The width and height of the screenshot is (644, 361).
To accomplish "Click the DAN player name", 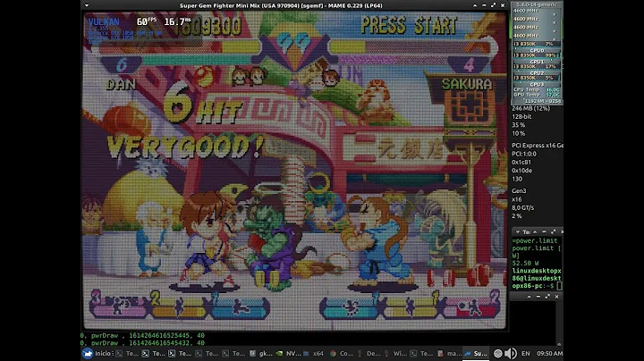I will click(x=121, y=85).
